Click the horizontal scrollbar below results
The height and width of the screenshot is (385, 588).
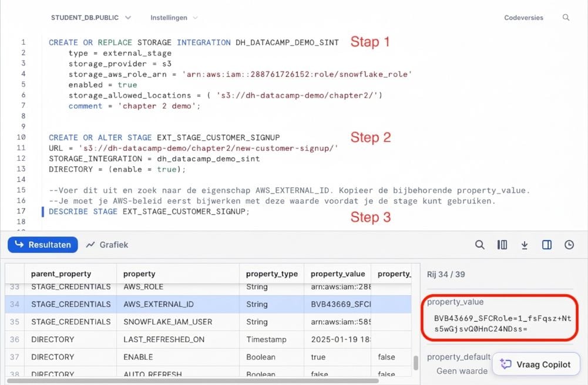(193, 381)
